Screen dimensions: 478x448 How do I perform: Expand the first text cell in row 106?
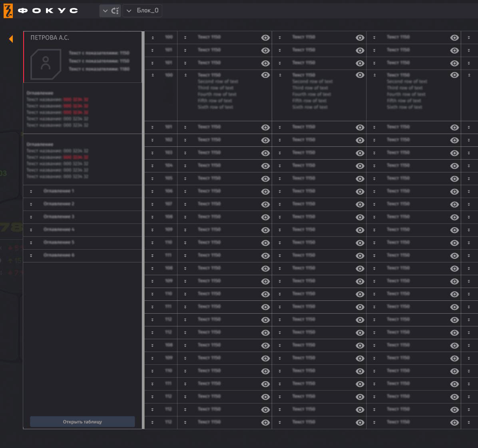click(185, 191)
